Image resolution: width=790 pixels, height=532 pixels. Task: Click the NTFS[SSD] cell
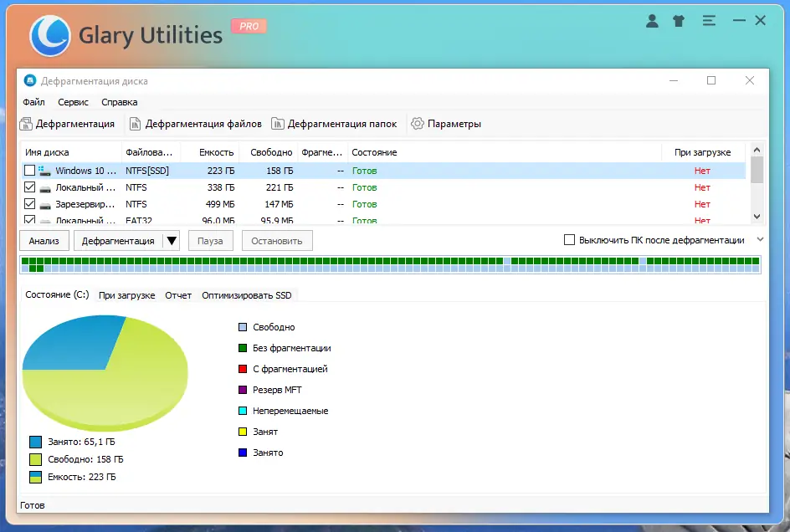[147, 171]
